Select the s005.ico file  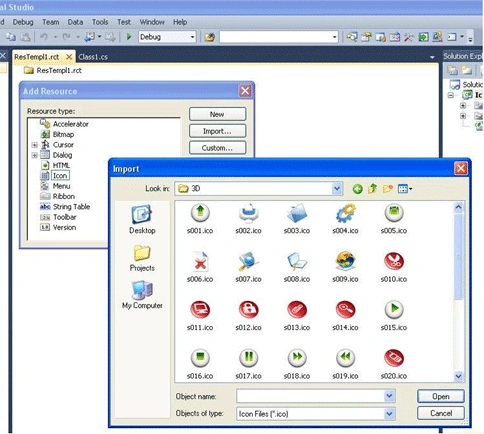point(394,219)
